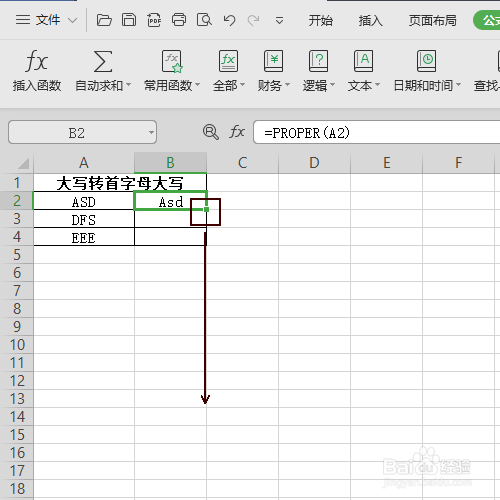Expand the 文件 menu dropdown chevron

[72, 21]
